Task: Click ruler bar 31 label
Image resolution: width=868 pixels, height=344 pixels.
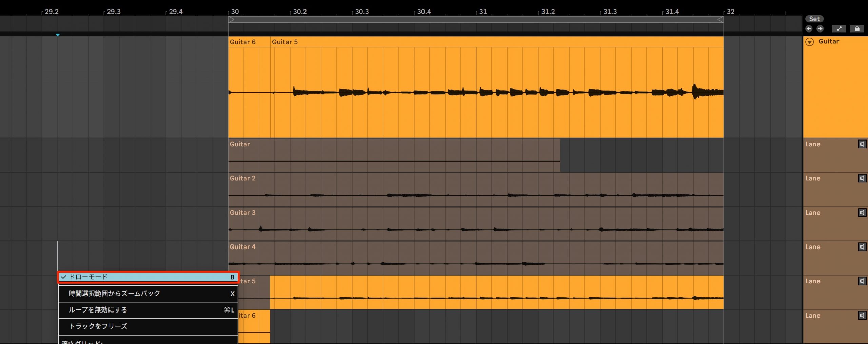Action: click(483, 12)
